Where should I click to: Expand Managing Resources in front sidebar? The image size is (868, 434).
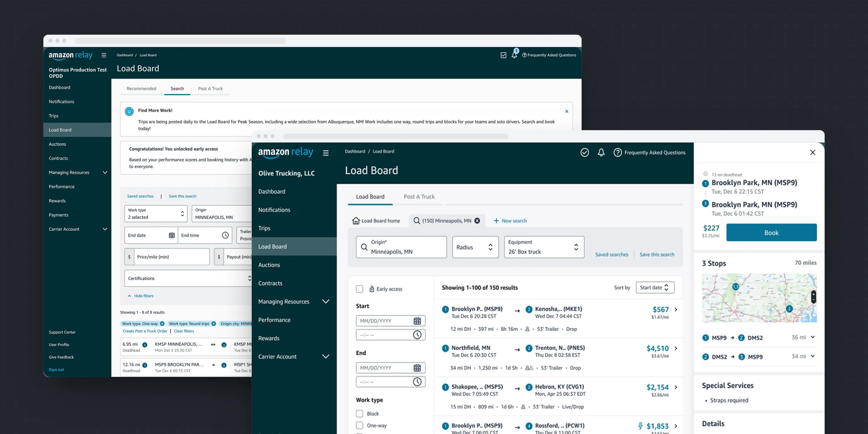click(x=294, y=302)
